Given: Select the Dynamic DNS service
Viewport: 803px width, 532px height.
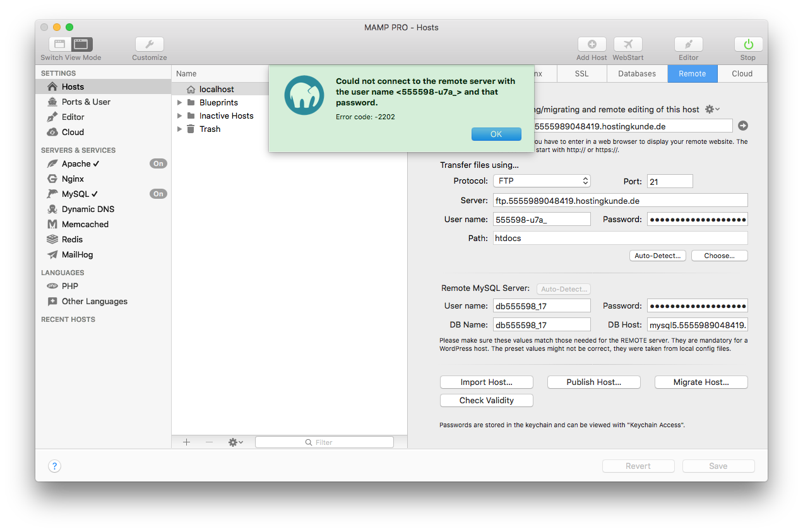Looking at the screenshot, I should tap(88, 209).
